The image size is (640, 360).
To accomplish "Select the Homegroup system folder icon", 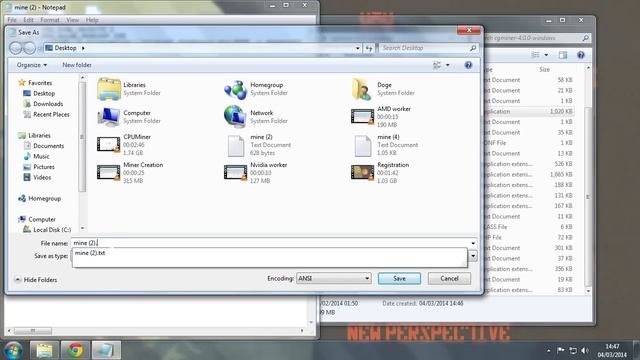I will coord(236,89).
